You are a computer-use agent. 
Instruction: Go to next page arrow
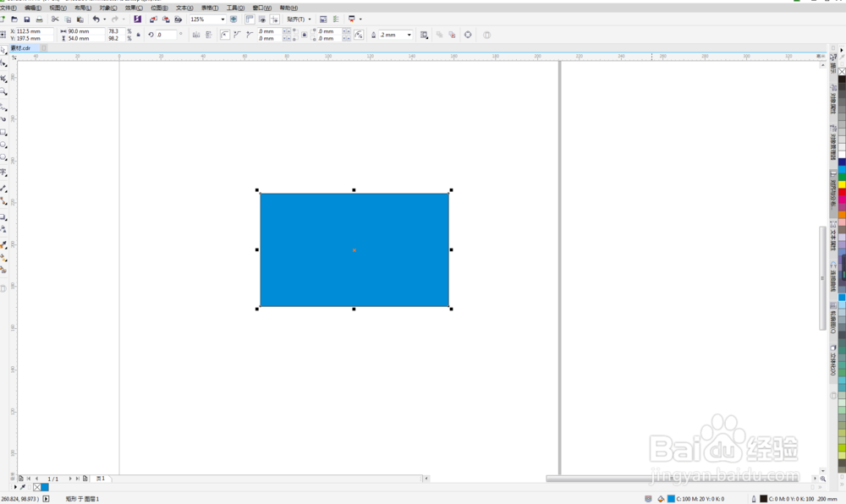click(70, 479)
